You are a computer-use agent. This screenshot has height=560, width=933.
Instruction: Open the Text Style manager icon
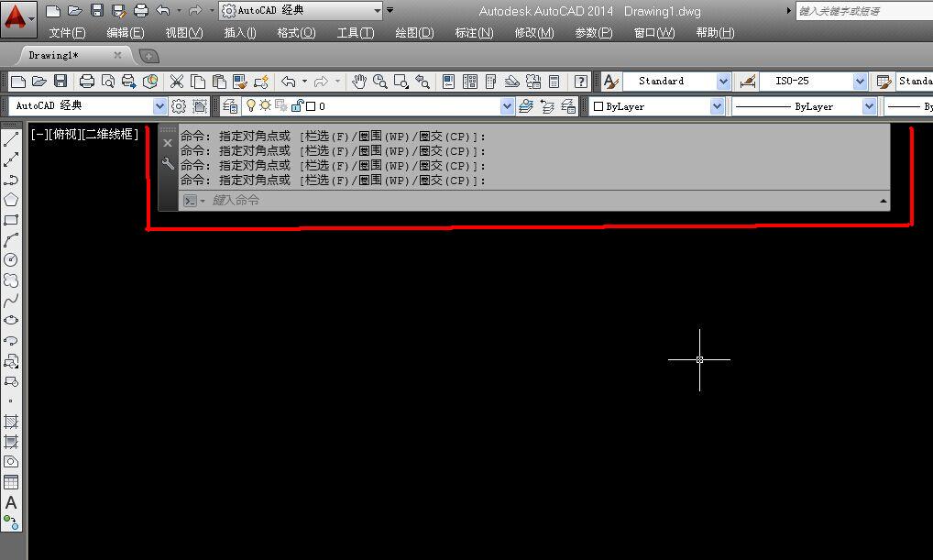coord(611,81)
